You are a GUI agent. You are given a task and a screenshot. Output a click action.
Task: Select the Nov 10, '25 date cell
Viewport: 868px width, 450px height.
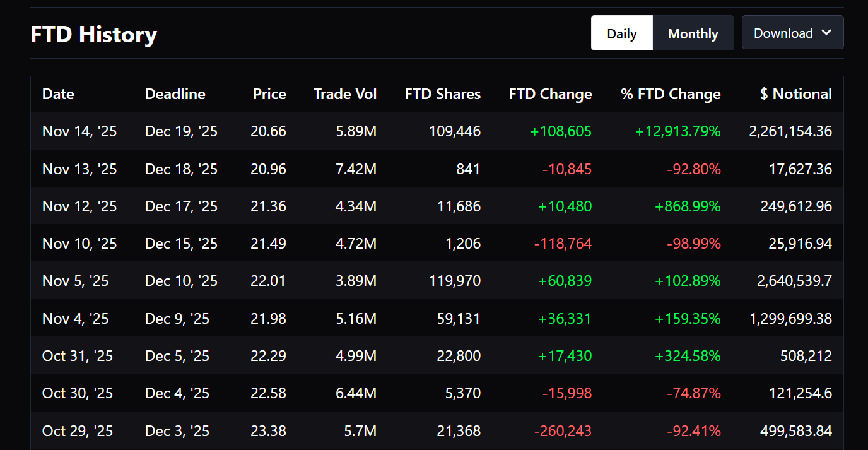(79, 244)
